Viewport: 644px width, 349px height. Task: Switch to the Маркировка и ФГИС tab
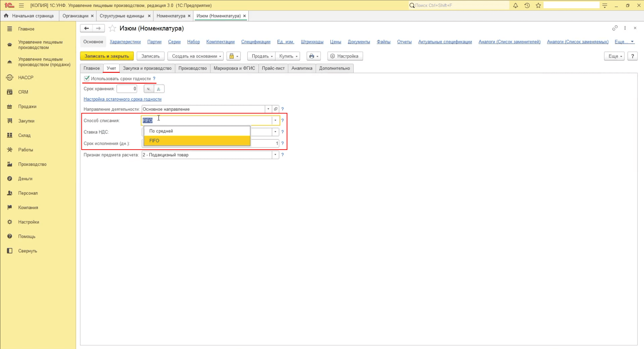pos(234,68)
